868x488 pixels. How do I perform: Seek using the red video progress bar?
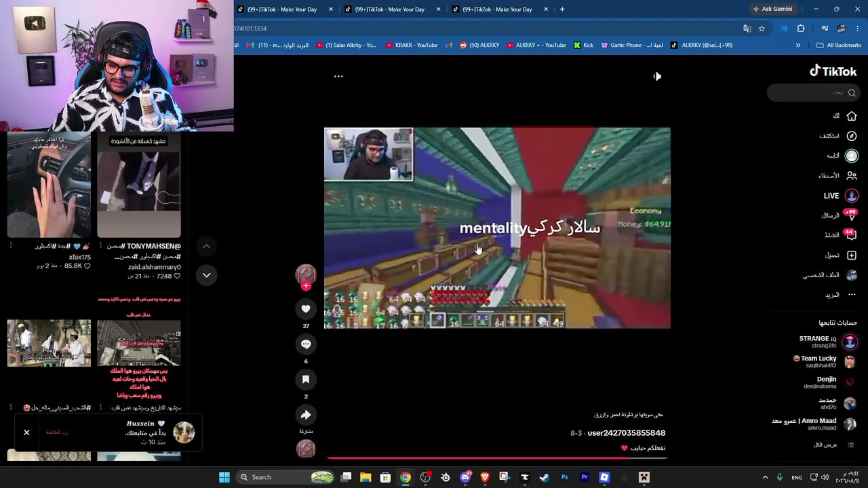tap(497, 458)
